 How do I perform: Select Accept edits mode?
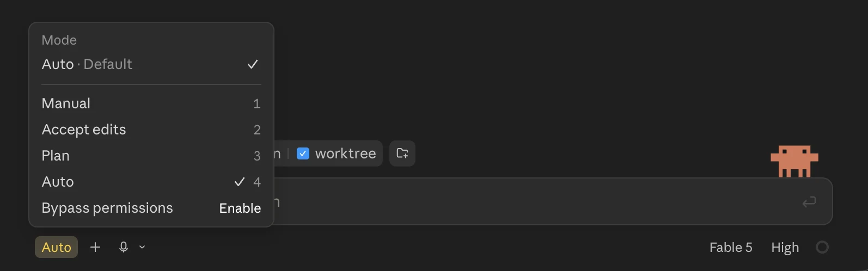151,130
